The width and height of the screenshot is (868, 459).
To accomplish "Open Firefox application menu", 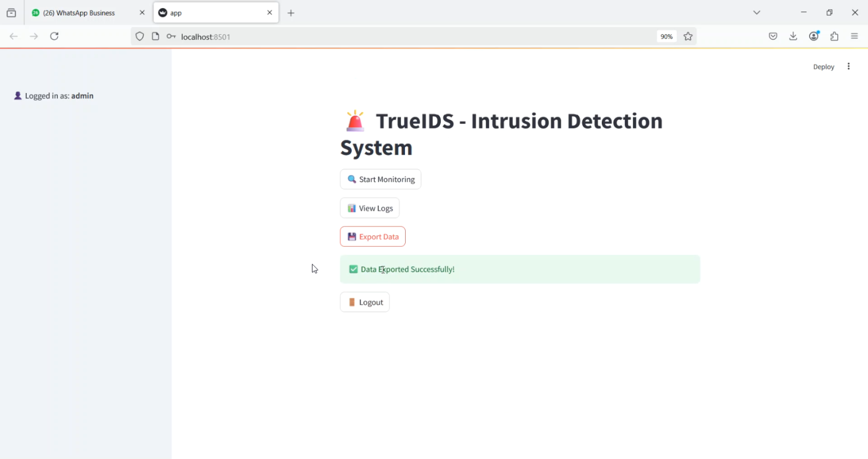I will pos(855,36).
